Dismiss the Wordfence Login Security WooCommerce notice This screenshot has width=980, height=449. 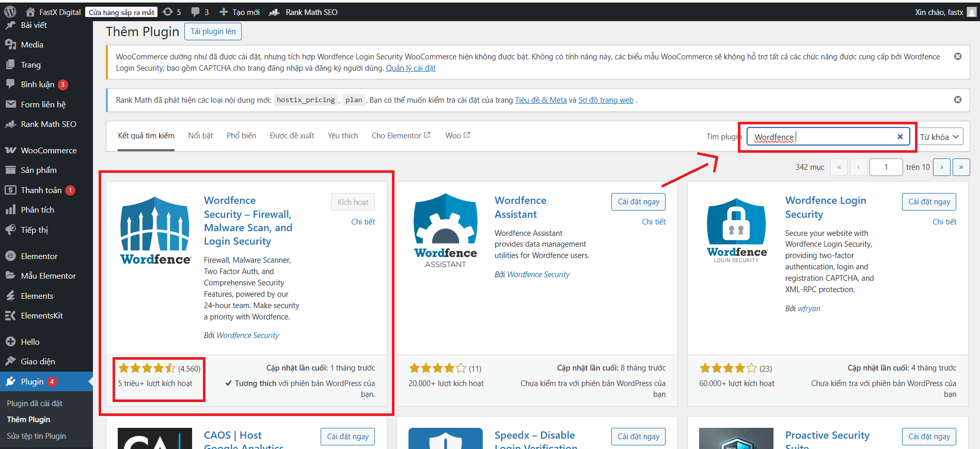click(958, 56)
